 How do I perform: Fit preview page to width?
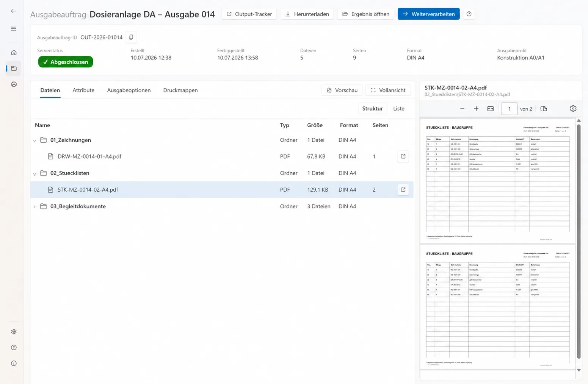(x=491, y=109)
